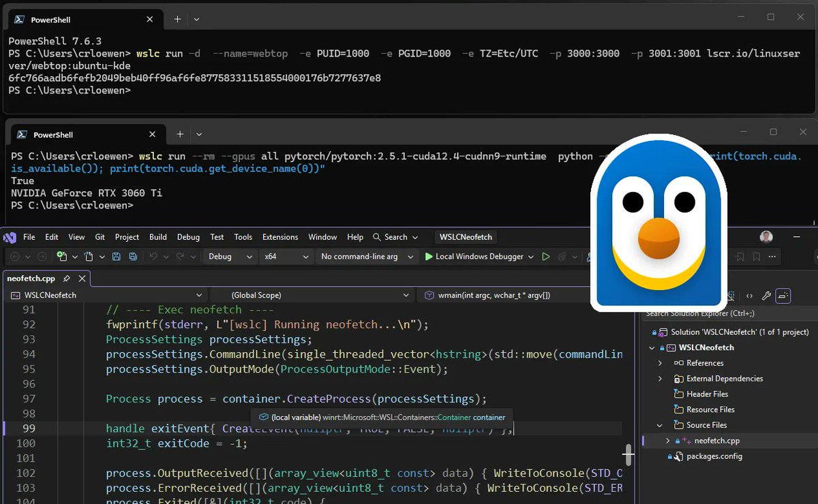Open the Solution Explorer Properties wrench icon
The image size is (818, 504).
pyautogui.click(x=766, y=296)
